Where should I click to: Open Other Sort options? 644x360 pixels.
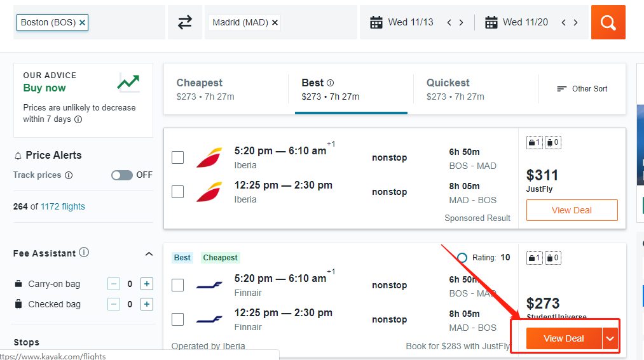point(582,88)
